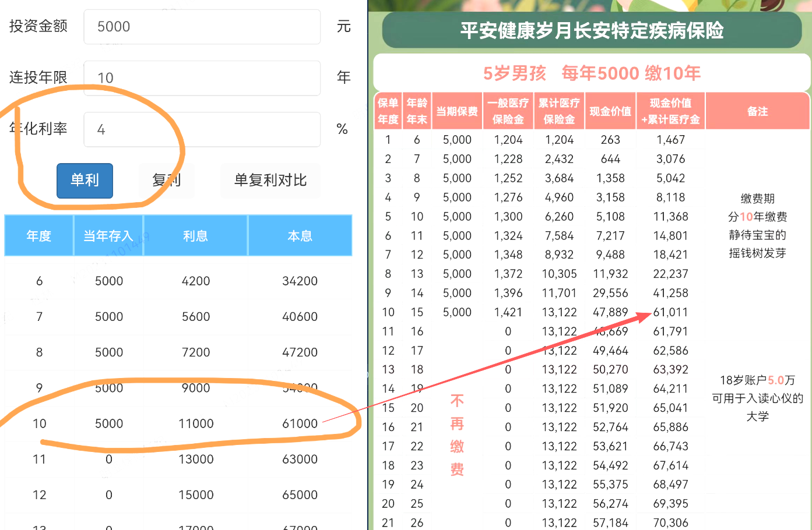The width and height of the screenshot is (812, 530).
Task: Select the blue 单利 button
Action: point(85,181)
